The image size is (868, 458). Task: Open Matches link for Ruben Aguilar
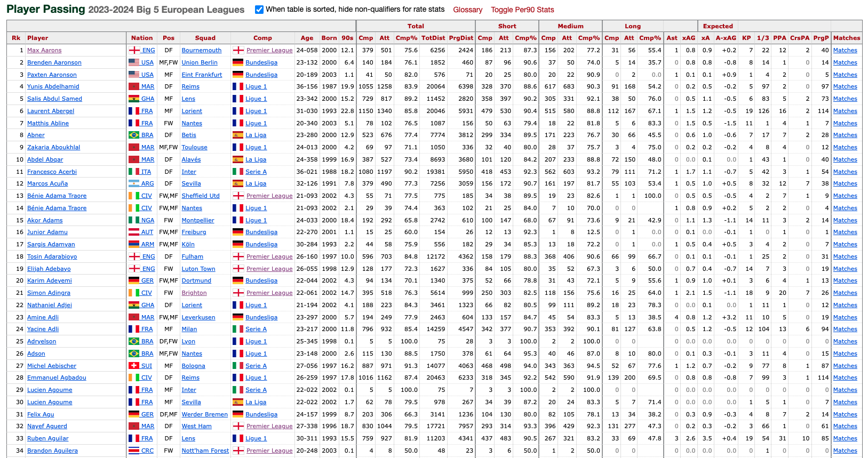coord(845,438)
